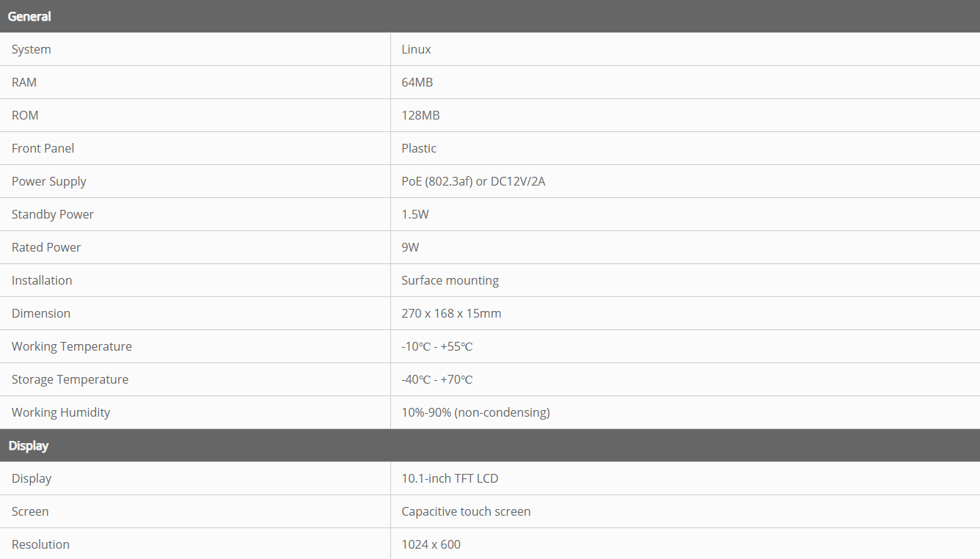The height and width of the screenshot is (559, 980).
Task: Select the Plastic value text
Action: (419, 148)
